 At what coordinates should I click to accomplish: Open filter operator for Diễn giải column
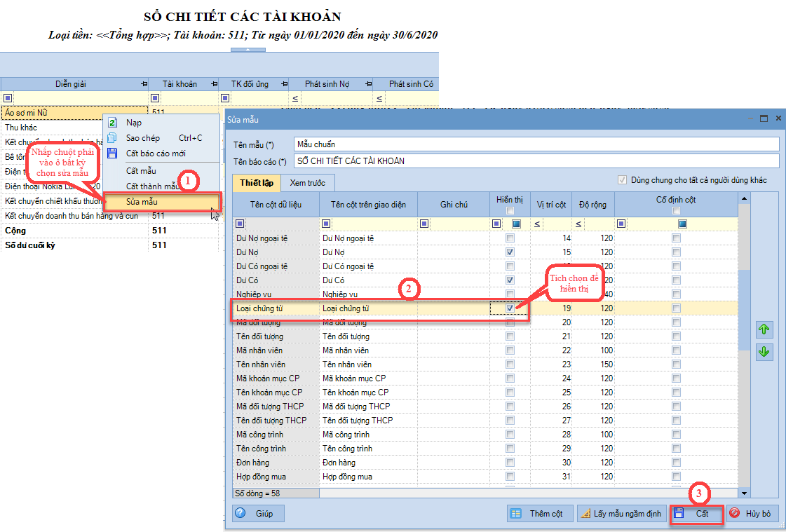tap(7, 98)
